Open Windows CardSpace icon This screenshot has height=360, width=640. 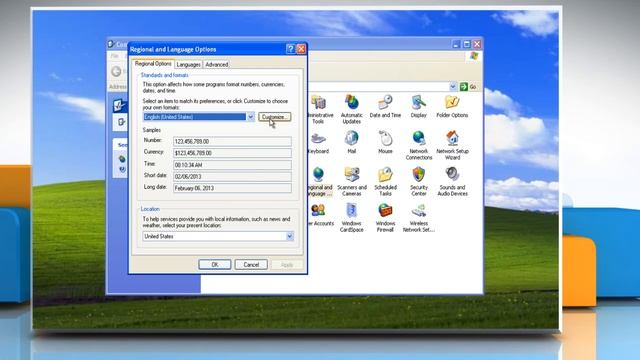click(351, 211)
